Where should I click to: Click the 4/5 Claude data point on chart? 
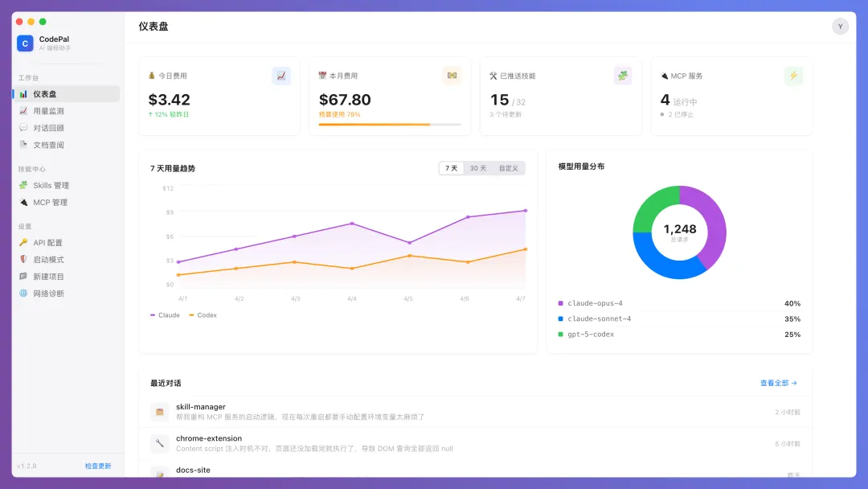[409, 243]
